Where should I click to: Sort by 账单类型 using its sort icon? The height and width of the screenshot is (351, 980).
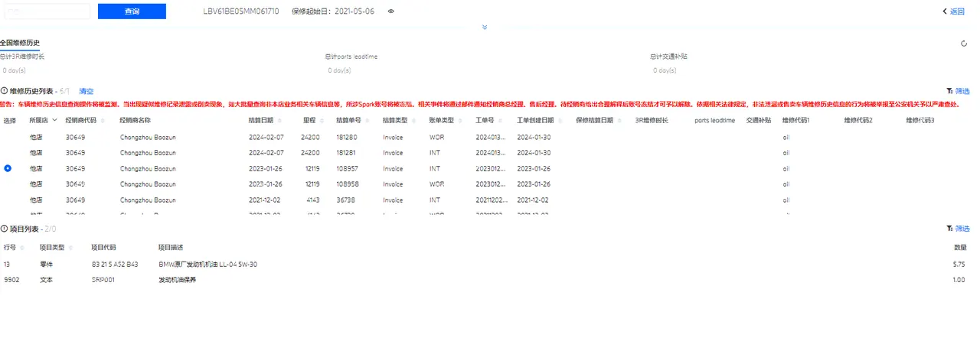461,121
